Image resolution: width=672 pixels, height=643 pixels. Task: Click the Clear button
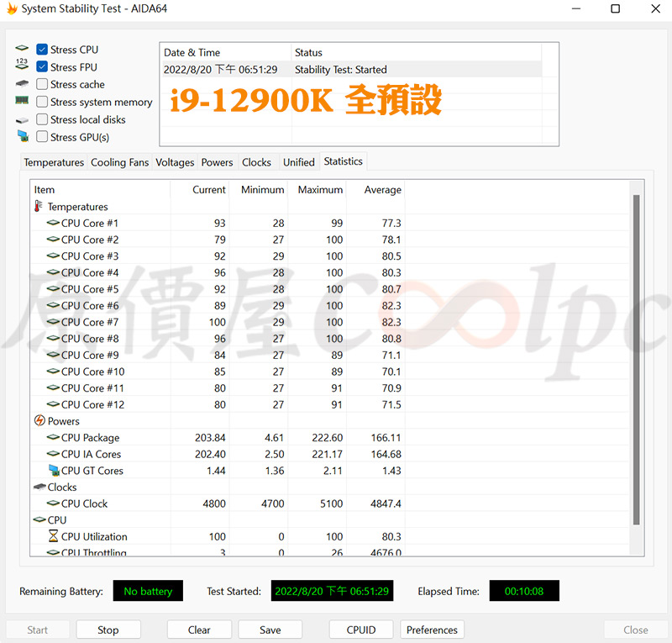[199, 630]
